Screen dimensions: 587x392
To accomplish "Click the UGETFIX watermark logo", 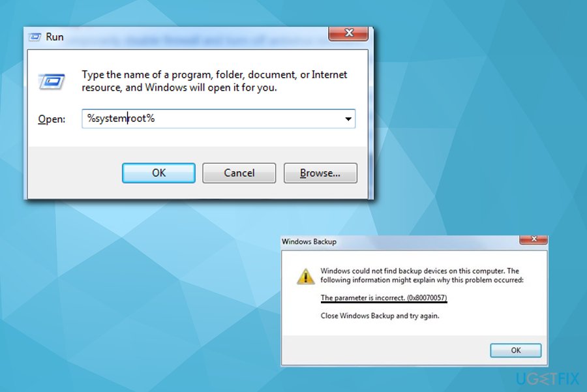I will coord(548,379).
